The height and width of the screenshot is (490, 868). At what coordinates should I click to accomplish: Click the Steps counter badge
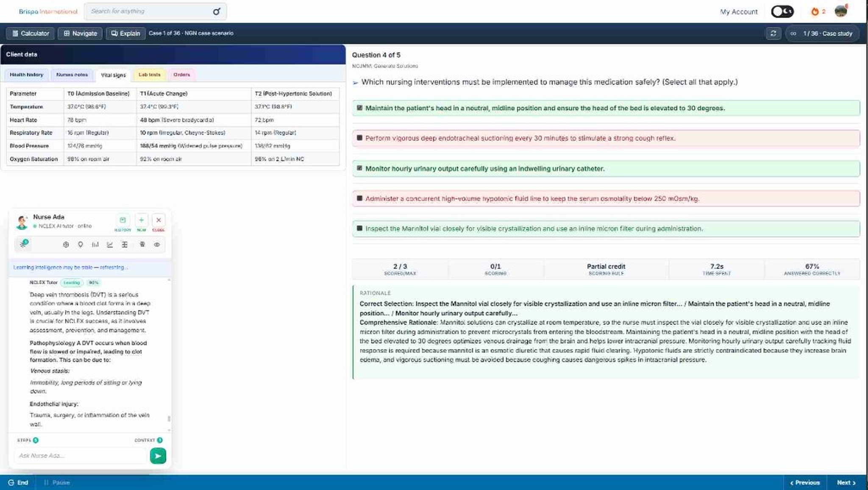tap(36, 440)
